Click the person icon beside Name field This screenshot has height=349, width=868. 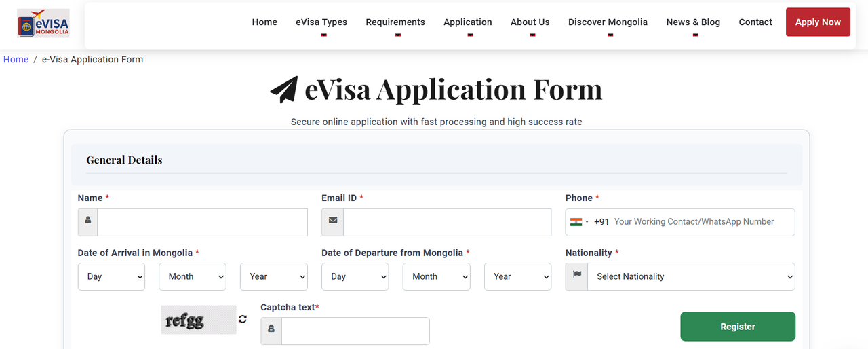tap(88, 222)
